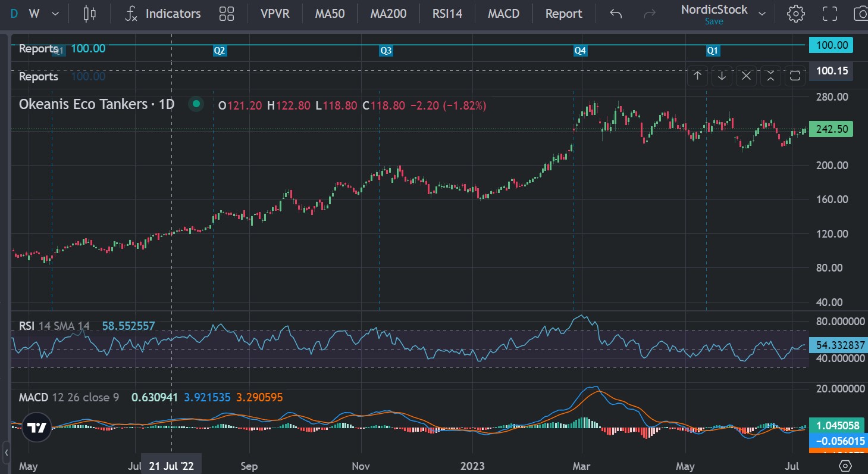
Task: Click the Q1 marker near May 2023
Action: pyautogui.click(x=712, y=51)
